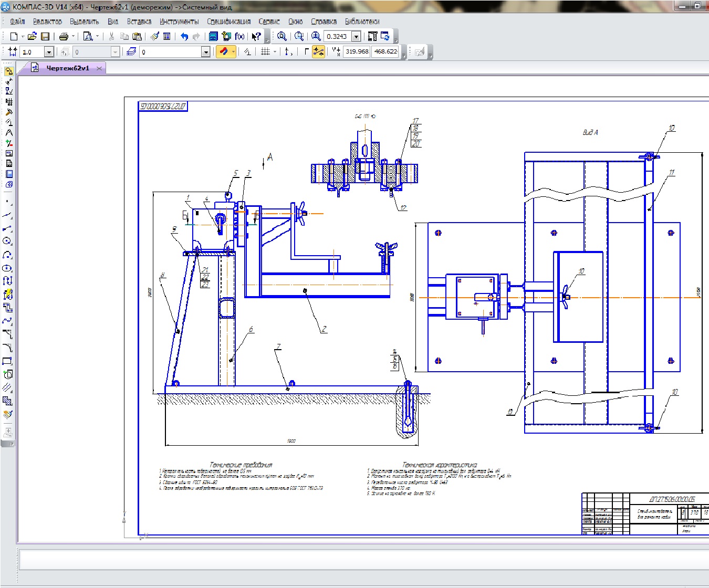
Task: Pick the Chamfer tool
Action: point(7,334)
